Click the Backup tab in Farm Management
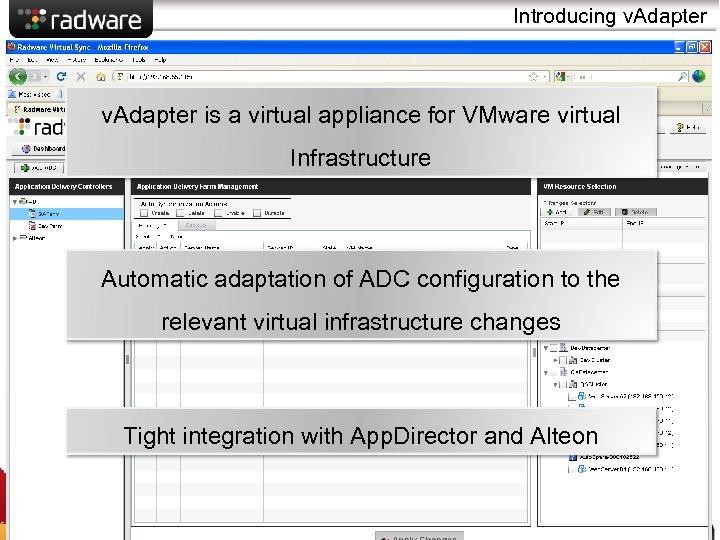 (x=196, y=225)
